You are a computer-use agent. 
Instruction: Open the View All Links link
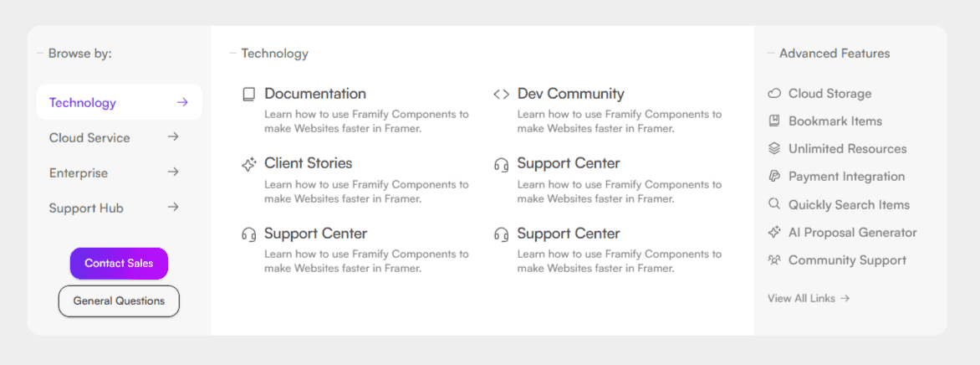[x=809, y=299]
